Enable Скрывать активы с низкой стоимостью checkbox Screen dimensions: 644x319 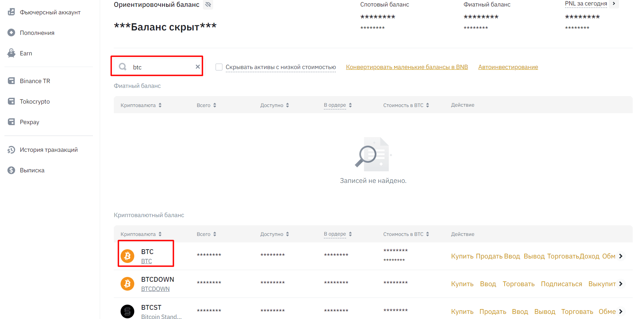(219, 67)
